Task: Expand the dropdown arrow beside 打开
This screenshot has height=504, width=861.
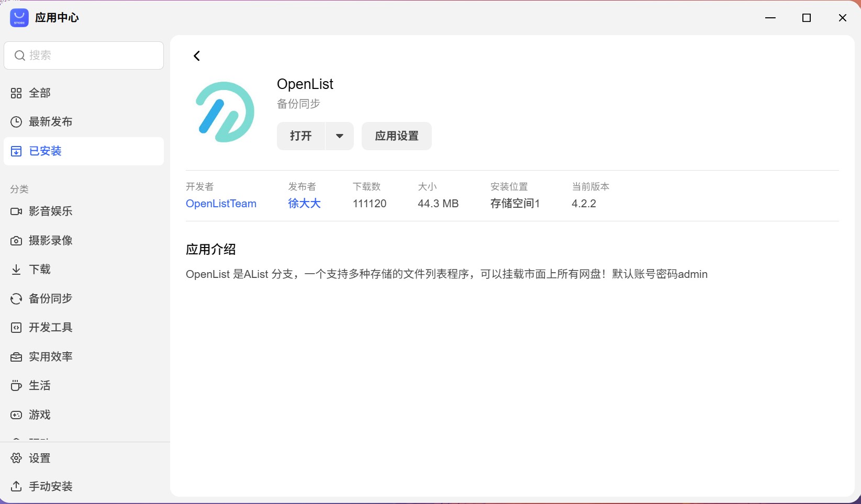Action: (x=340, y=136)
